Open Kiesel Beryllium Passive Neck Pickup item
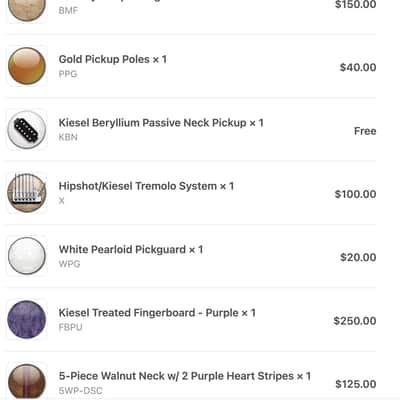This screenshot has width=400, height=400. (161, 123)
